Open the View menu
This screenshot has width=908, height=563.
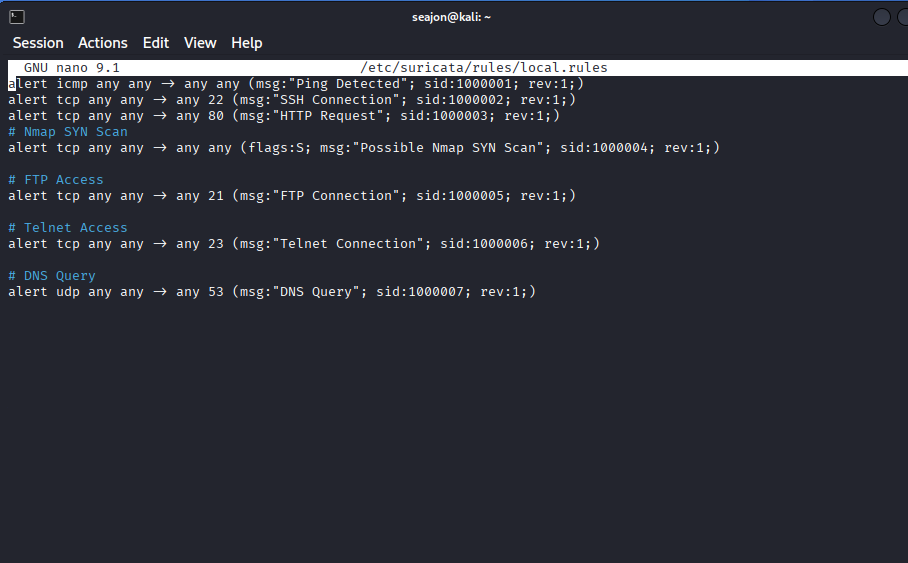coord(200,43)
